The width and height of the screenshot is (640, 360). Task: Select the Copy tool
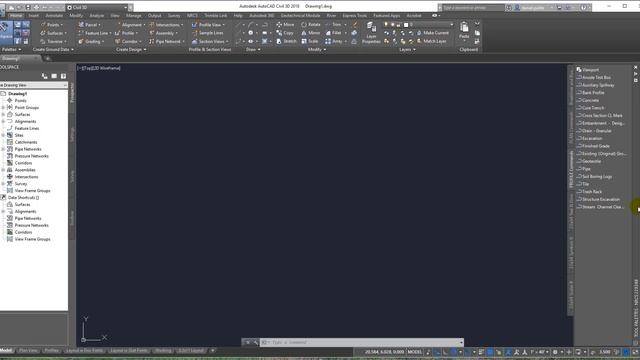pos(285,33)
